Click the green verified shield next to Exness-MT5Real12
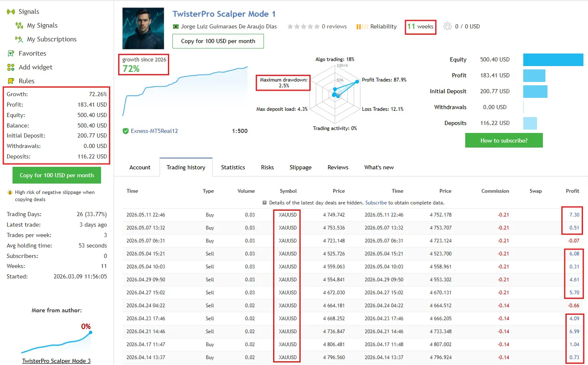Viewport: 588px width, 365px height. (x=125, y=131)
